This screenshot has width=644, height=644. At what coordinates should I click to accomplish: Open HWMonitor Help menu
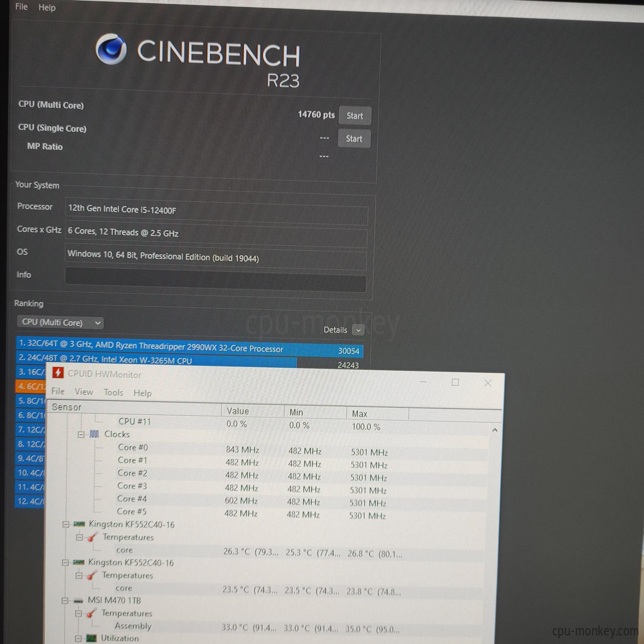click(142, 393)
